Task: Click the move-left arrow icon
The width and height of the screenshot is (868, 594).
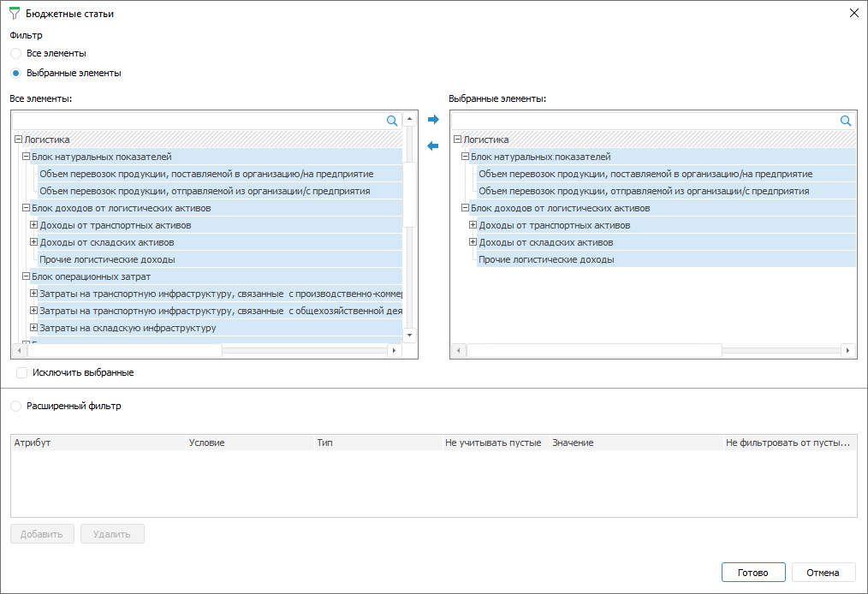Action: (x=432, y=146)
